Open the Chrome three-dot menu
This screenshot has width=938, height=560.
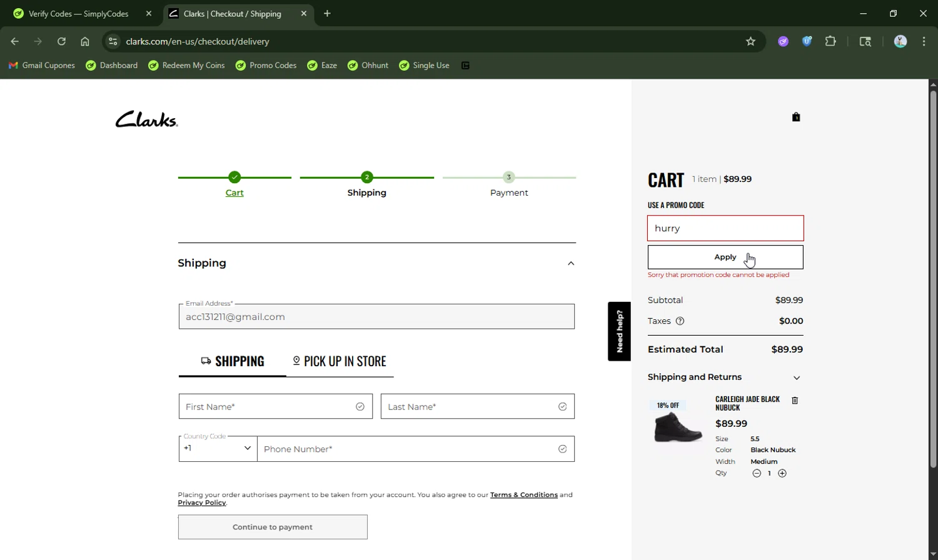click(924, 41)
